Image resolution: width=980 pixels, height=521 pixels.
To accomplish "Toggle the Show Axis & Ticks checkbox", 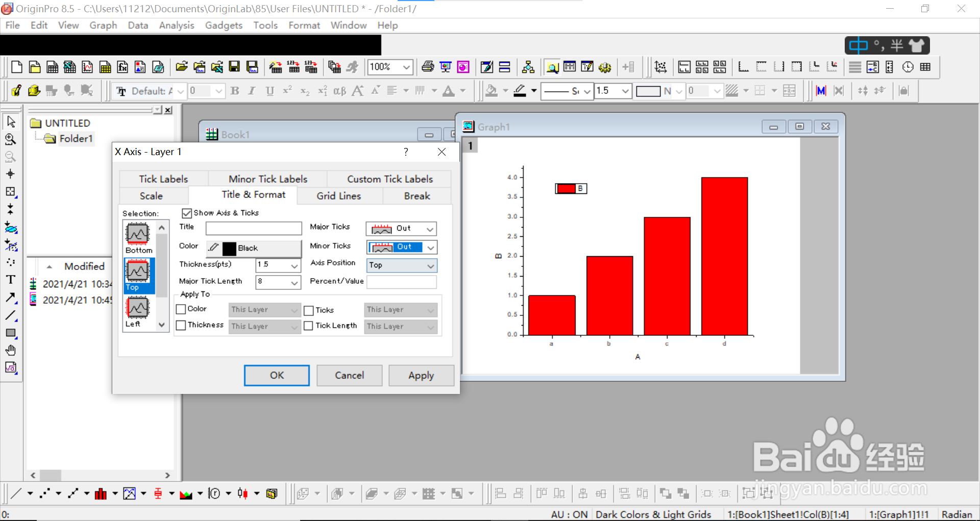I will coord(187,213).
